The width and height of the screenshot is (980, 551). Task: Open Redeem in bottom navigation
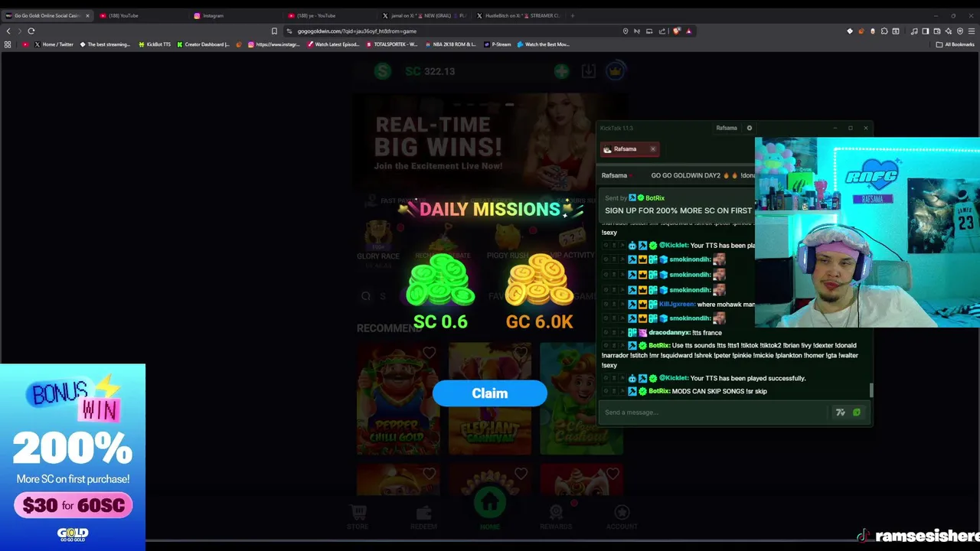pos(423,517)
